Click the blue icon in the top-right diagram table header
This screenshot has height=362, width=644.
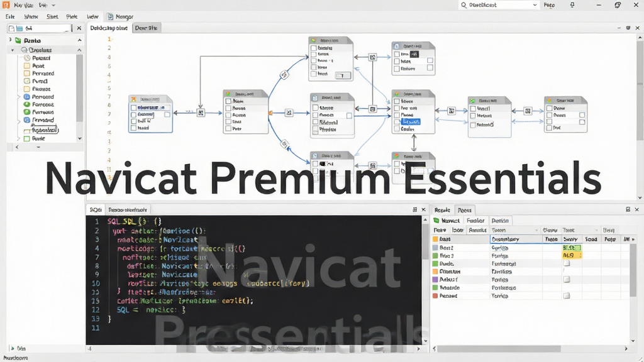(x=397, y=47)
